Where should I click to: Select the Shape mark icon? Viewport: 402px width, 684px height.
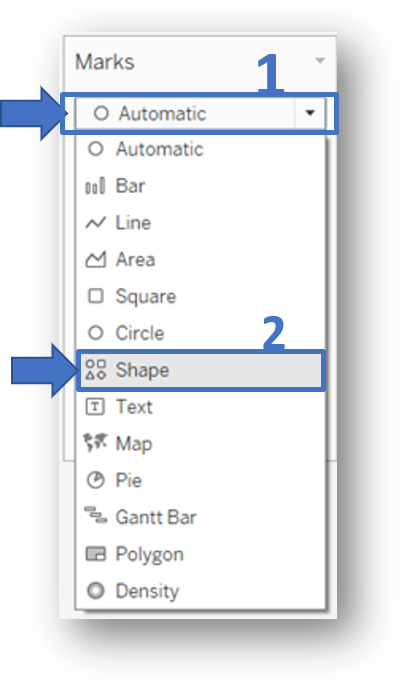pos(95,370)
